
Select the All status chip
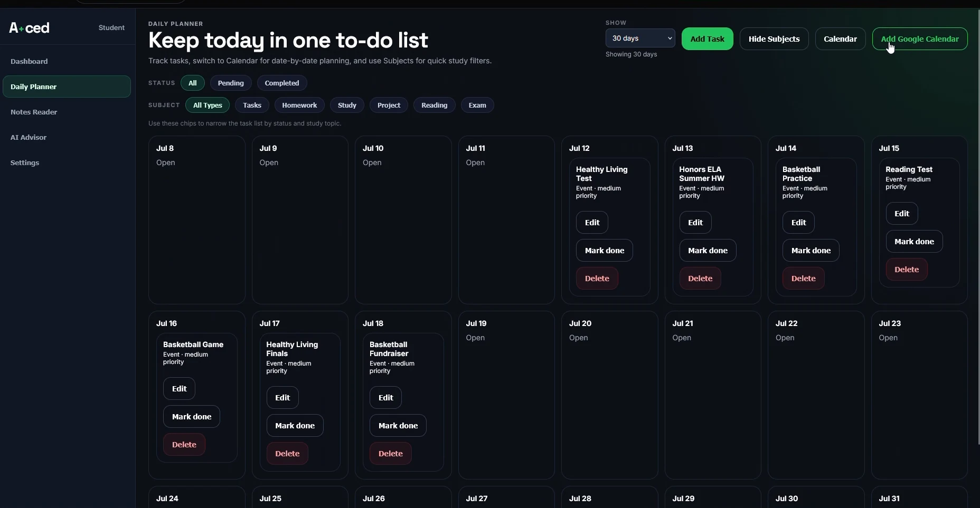click(x=192, y=83)
